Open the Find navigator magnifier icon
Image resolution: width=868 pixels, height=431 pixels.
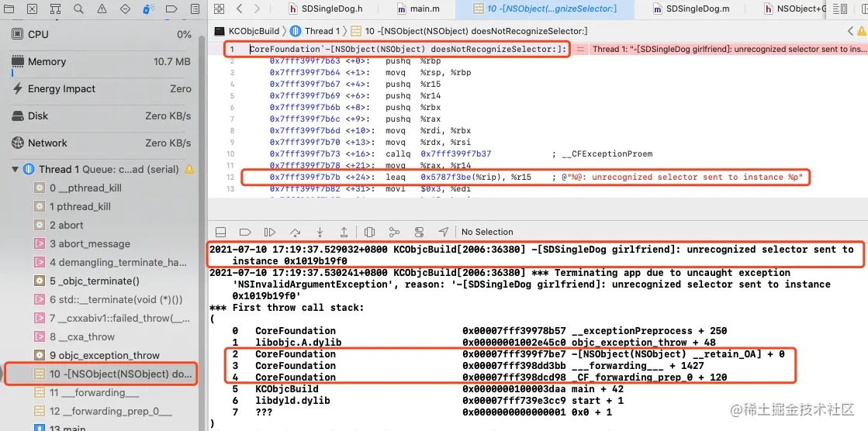coord(78,9)
